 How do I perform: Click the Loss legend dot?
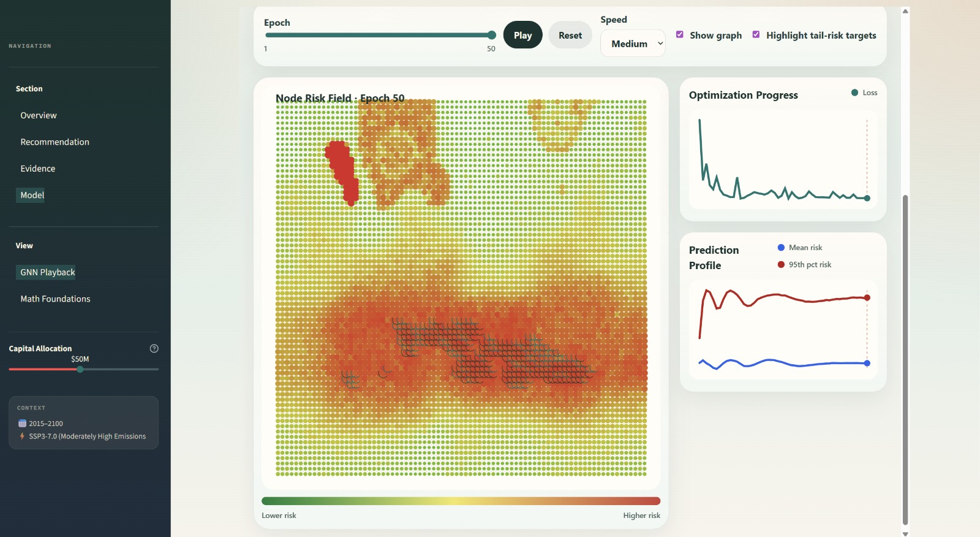854,93
